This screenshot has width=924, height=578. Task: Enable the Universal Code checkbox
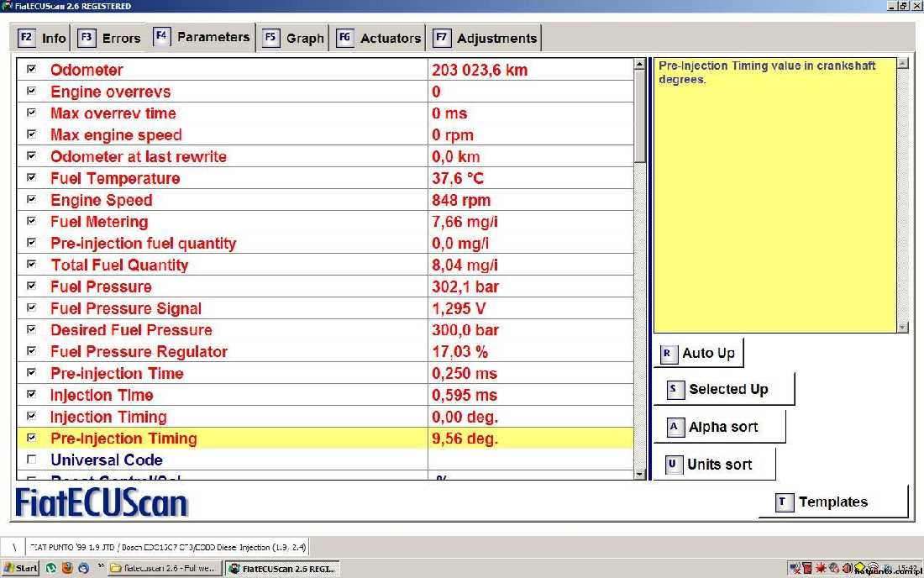pos(32,459)
